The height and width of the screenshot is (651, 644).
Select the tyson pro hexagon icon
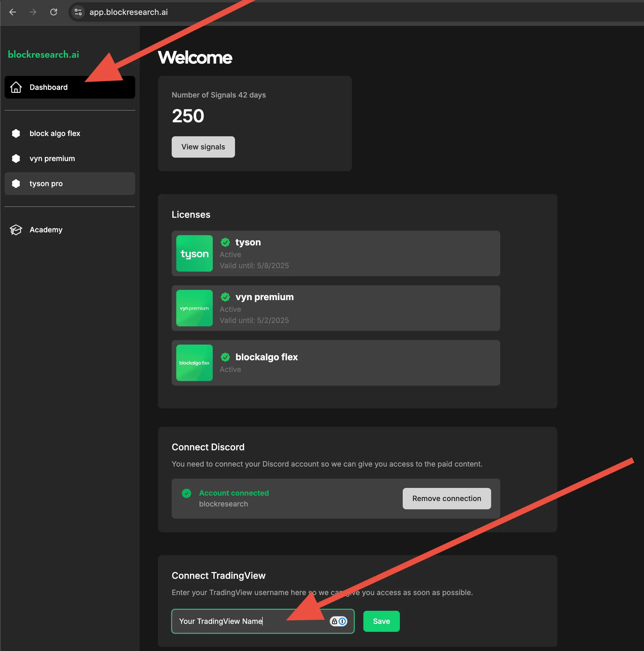pos(16,183)
